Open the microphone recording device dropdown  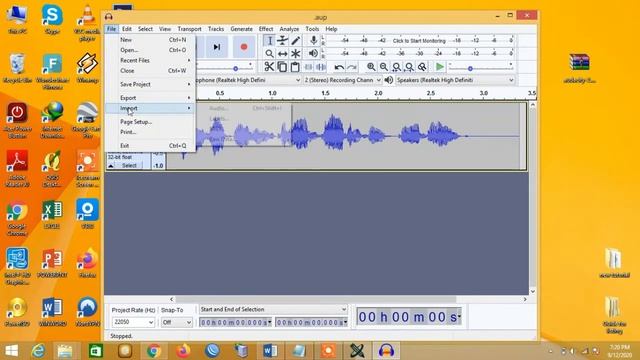click(248, 80)
